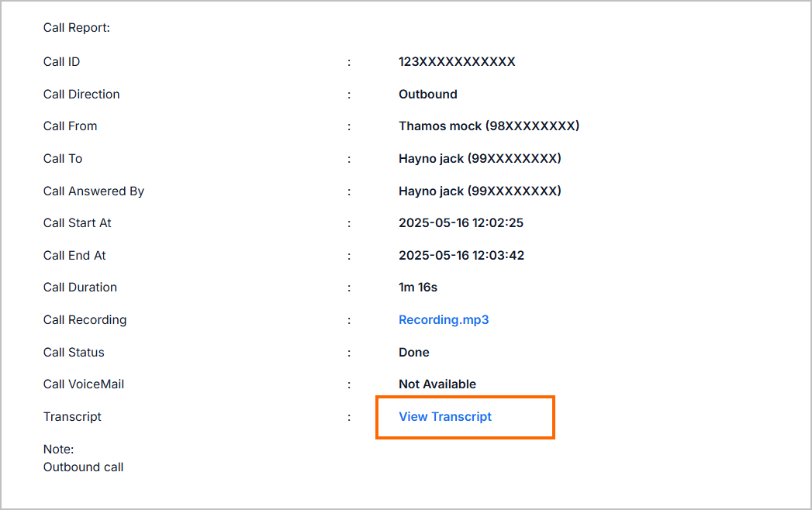Click the Call Status label
This screenshot has width=812, height=510.
[x=74, y=353]
